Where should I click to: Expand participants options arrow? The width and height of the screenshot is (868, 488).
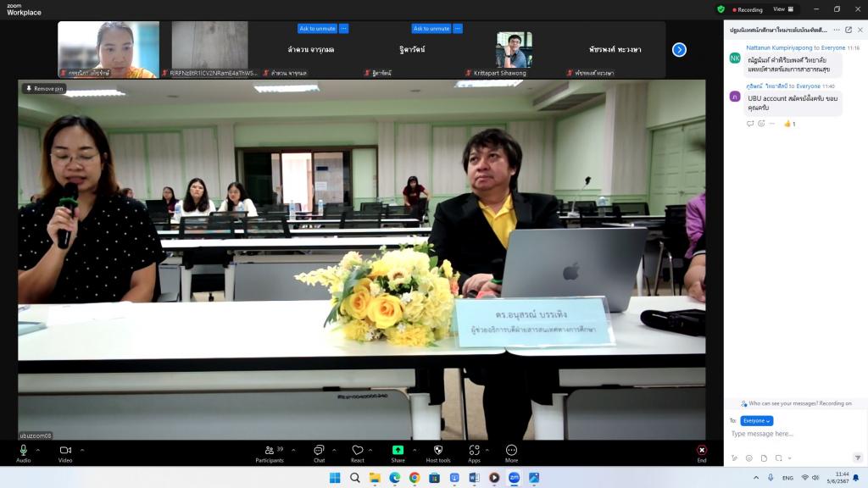coord(293,451)
